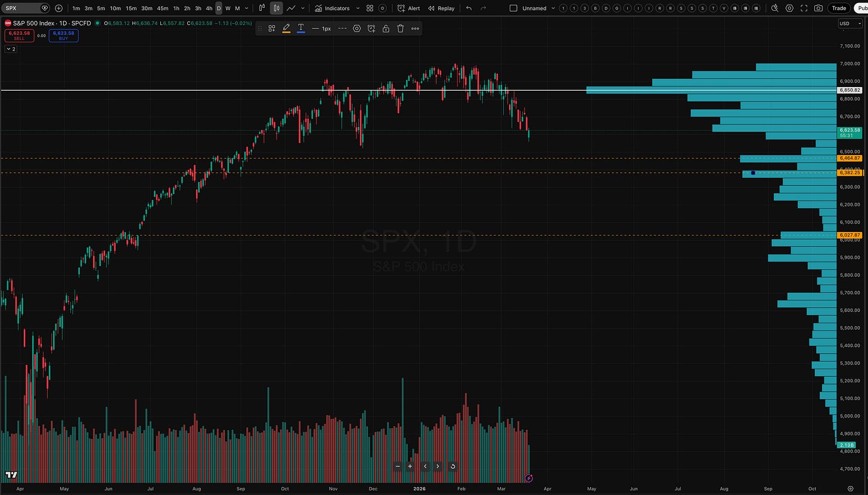Image resolution: width=868 pixels, height=495 pixels.
Task: Delete the drawing with the trash icon
Action: point(401,28)
